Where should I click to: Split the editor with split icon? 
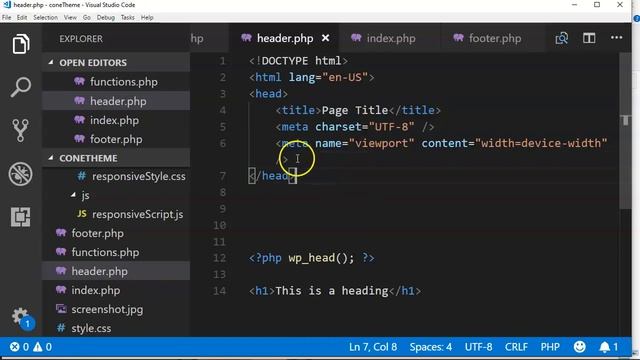tap(589, 38)
